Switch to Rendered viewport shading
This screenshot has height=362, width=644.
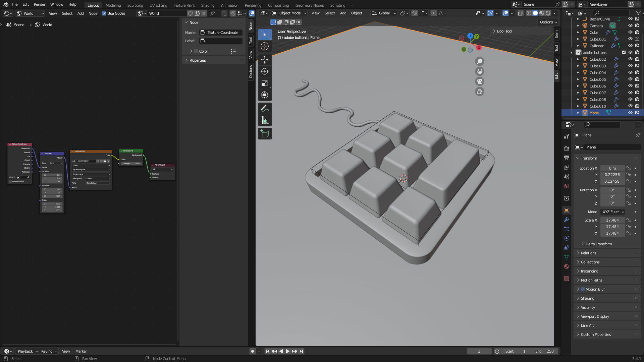point(548,13)
